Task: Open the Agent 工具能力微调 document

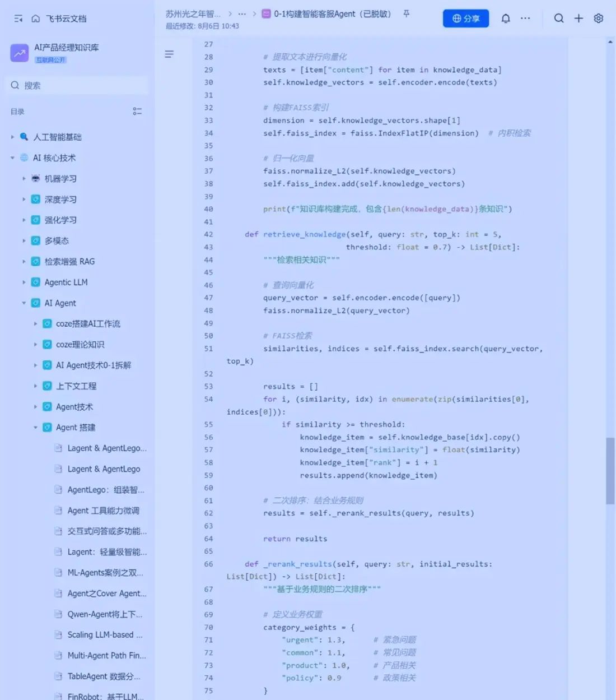Action: click(x=103, y=511)
